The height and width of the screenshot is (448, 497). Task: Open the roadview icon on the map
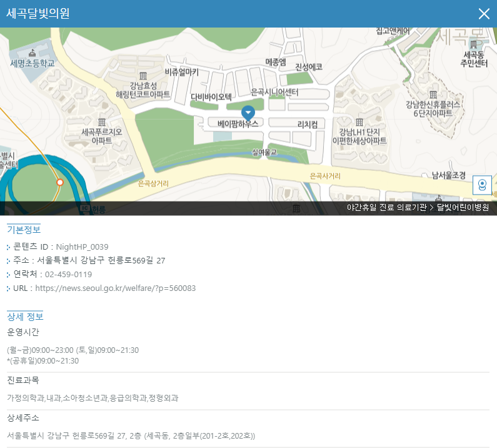[482, 185]
